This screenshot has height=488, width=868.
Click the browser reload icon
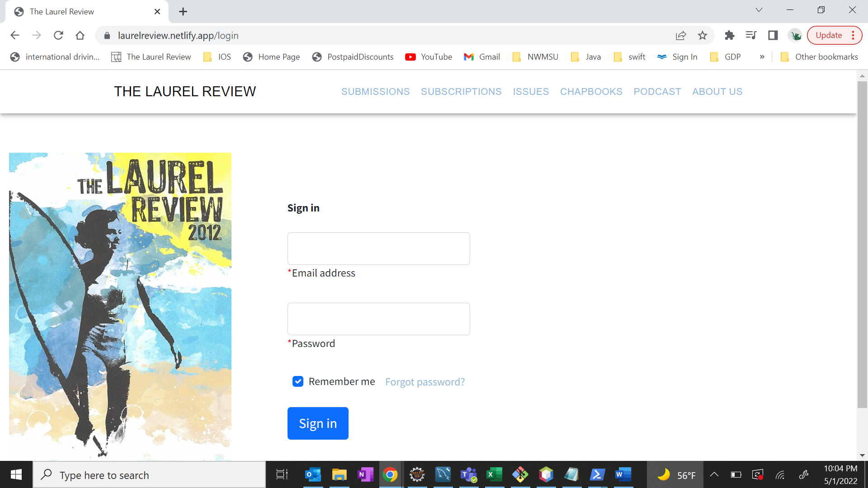point(58,35)
